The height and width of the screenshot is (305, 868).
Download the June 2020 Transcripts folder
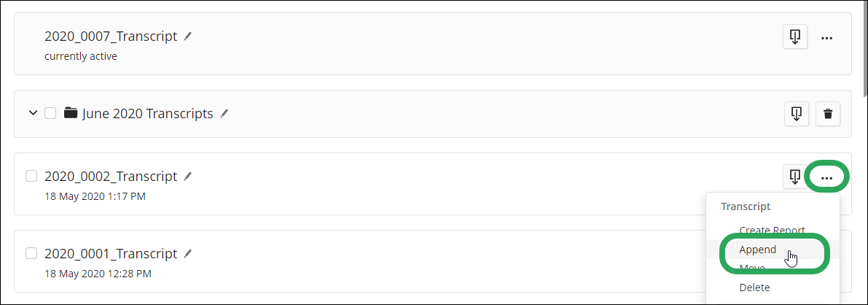coord(797,113)
